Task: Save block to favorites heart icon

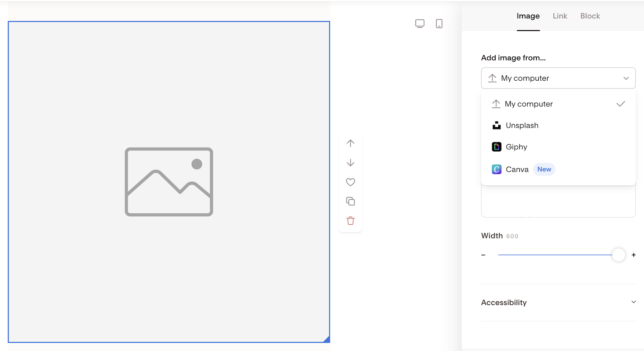Action: (x=350, y=182)
